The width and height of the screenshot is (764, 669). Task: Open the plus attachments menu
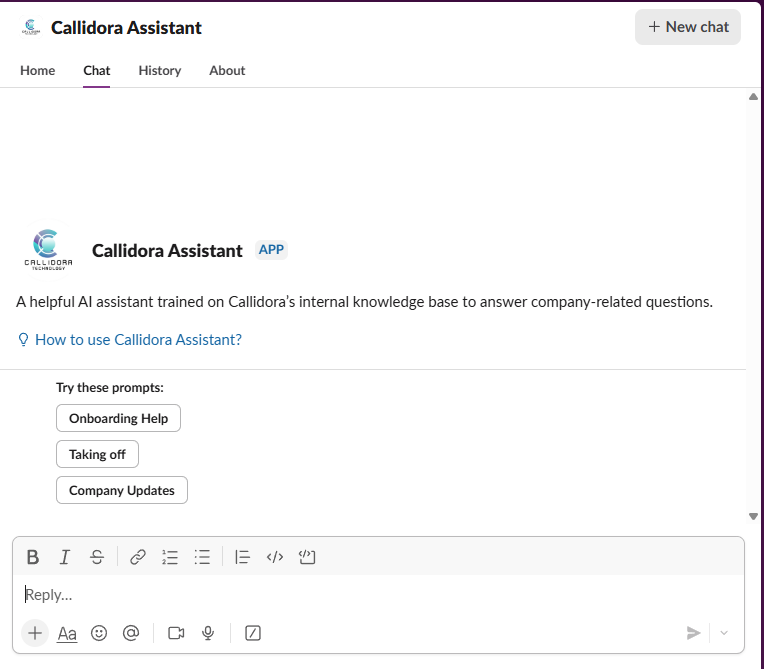coord(35,633)
